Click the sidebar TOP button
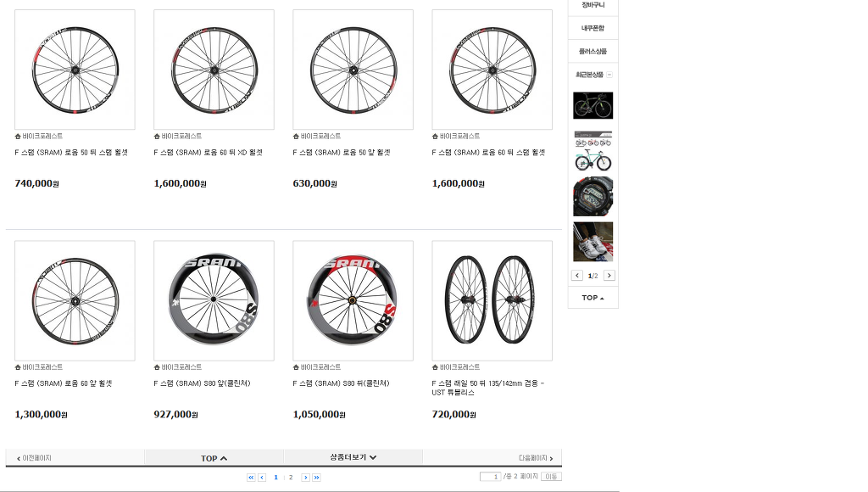Viewport: 868px width, 492px height. point(593,298)
